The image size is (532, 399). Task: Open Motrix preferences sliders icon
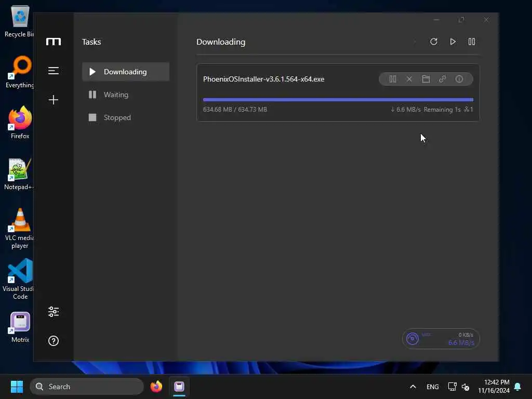(54, 312)
